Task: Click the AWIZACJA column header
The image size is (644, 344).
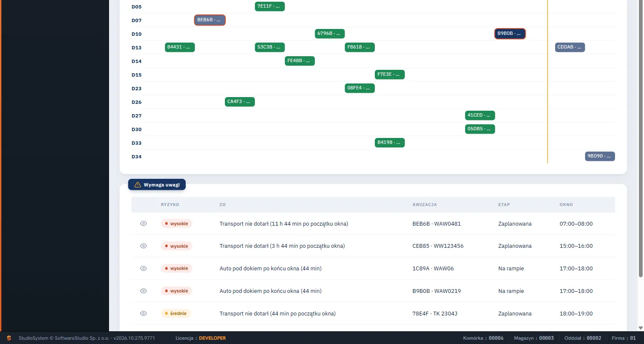Action: (x=425, y=205)
